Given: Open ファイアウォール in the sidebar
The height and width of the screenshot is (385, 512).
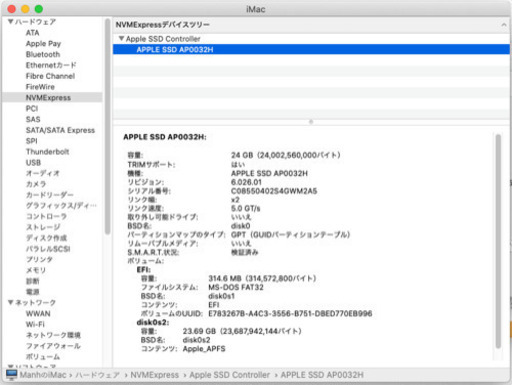Looking at the screenshot, I should (x=53, y=346).
